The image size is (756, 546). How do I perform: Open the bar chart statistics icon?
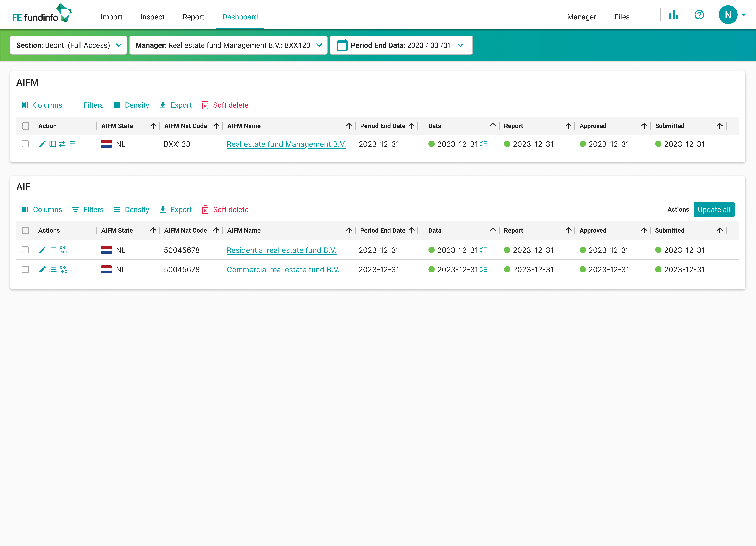pos(673,15)
